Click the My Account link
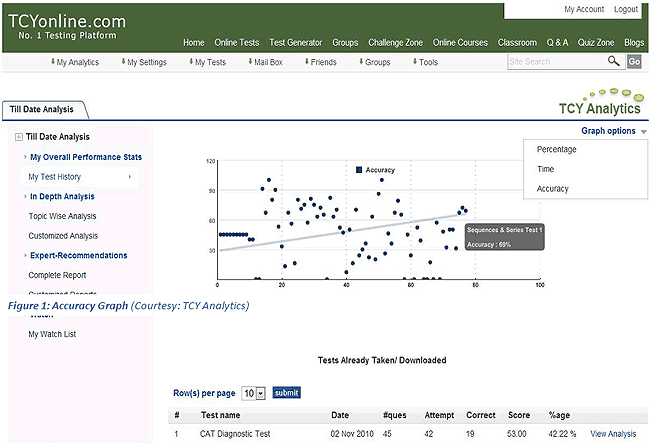This screenshot has height=447, width=650. coord(584,9)
